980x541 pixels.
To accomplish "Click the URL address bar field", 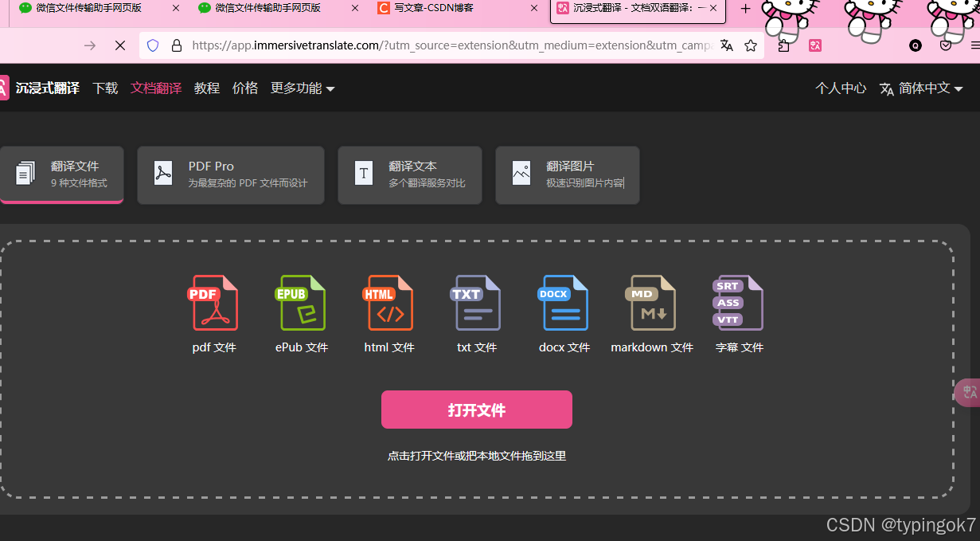I will 450,45.
